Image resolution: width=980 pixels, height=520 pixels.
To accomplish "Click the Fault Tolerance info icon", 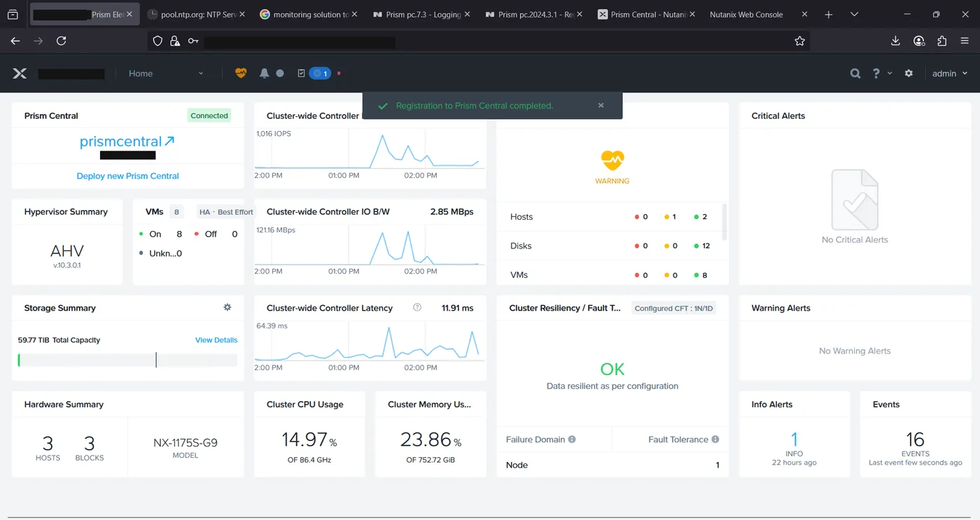I will [x=715, y=440].
